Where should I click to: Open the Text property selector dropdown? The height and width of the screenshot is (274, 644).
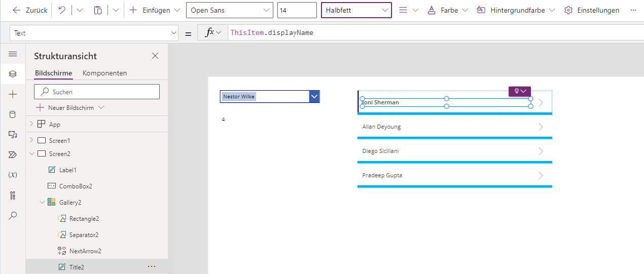click(x=94, y=33)
